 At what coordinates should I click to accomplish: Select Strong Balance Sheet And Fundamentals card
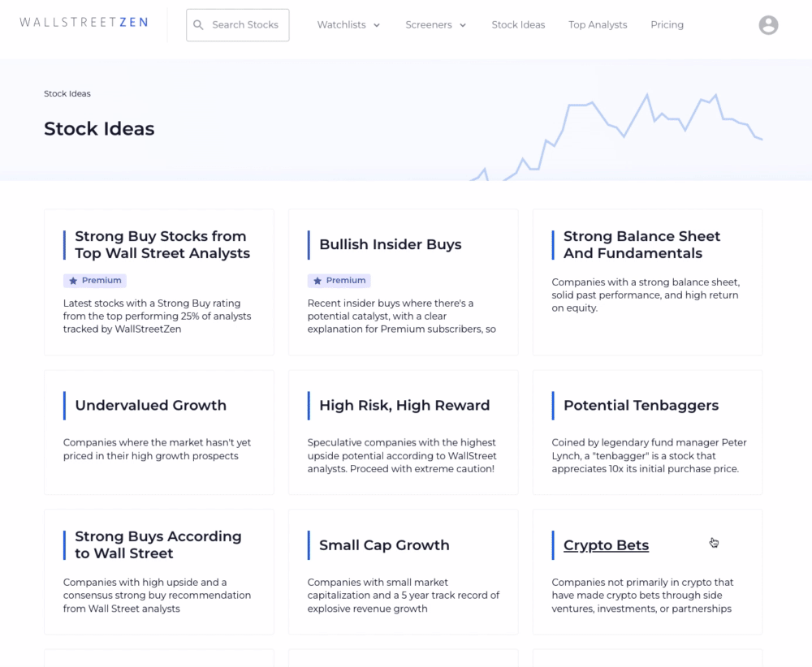(641, 245)
